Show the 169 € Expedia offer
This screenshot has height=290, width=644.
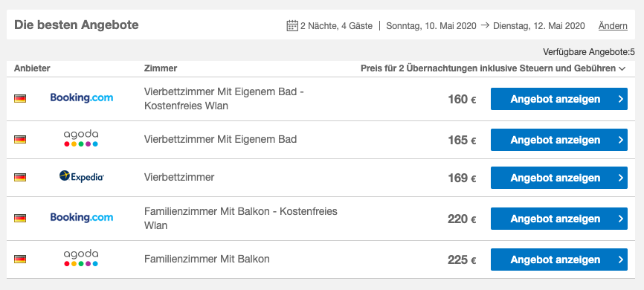559,178
